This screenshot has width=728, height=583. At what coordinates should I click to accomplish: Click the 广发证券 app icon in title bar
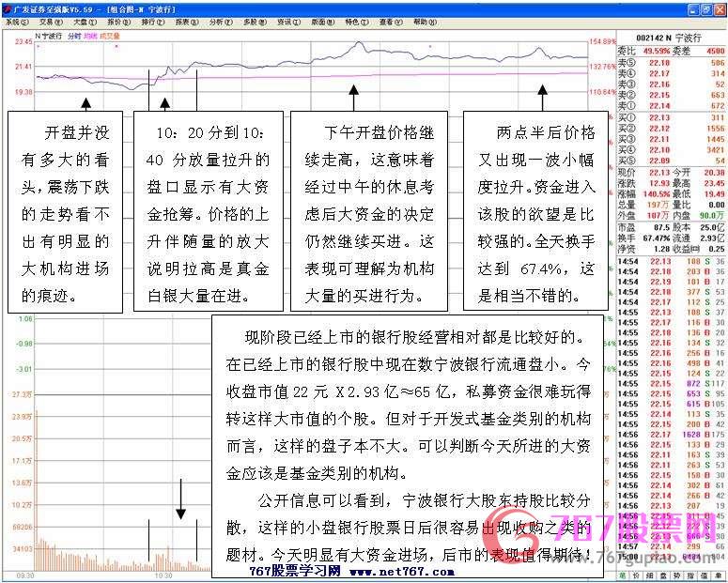click(7, 9)
